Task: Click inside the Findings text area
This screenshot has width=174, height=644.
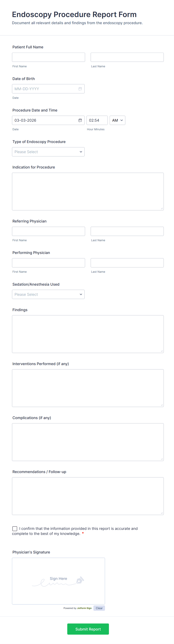Action: coord(88,334)
